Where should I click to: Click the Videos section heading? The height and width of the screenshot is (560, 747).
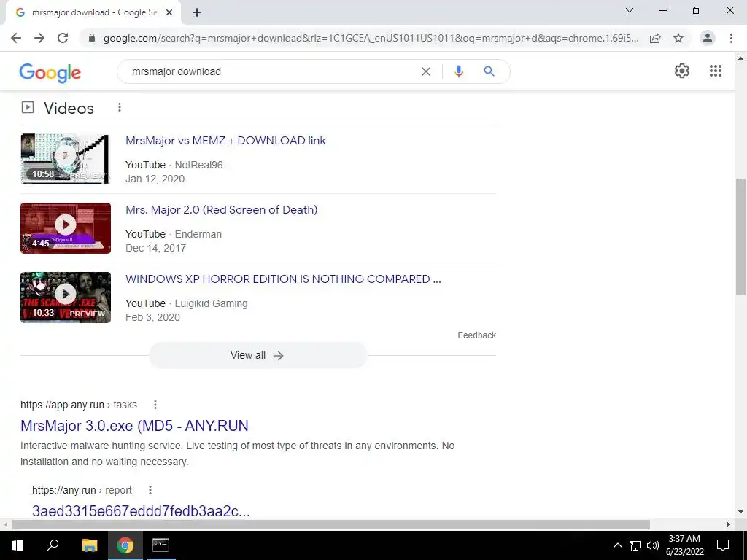click(x=69, y=108)
